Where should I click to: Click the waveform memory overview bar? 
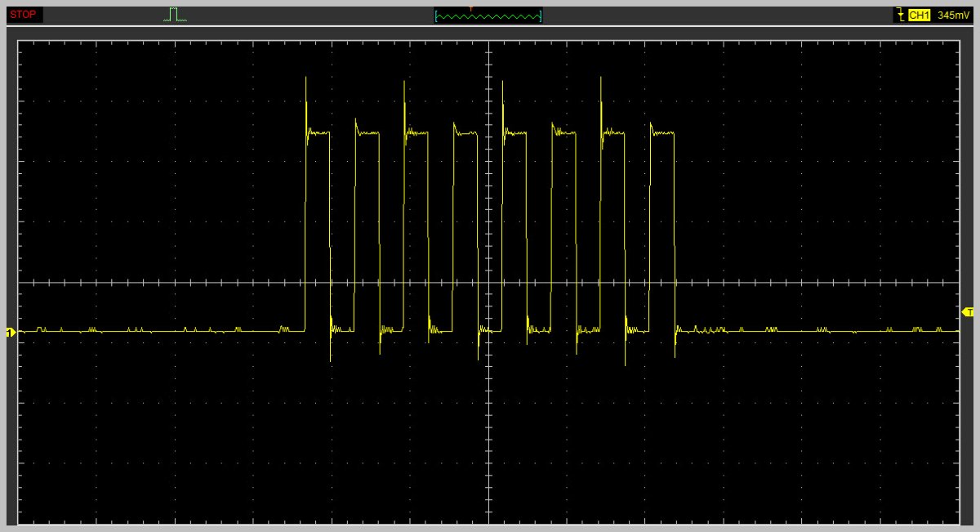[x=488, y=16]
